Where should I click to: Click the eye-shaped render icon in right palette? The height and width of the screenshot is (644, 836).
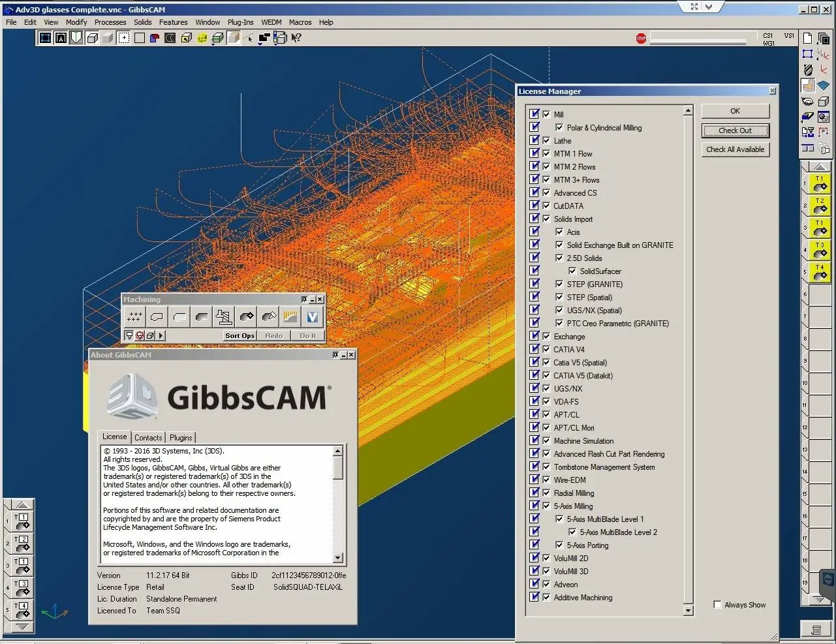tap(807, 101)
